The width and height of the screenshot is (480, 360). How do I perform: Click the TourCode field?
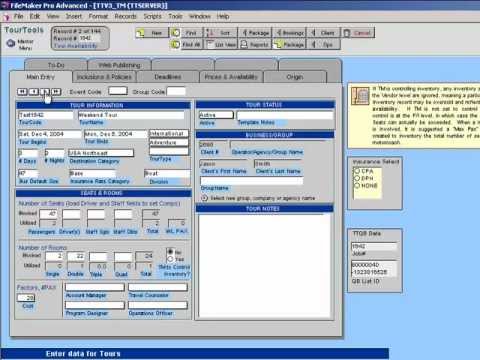[x=46, y=115]
